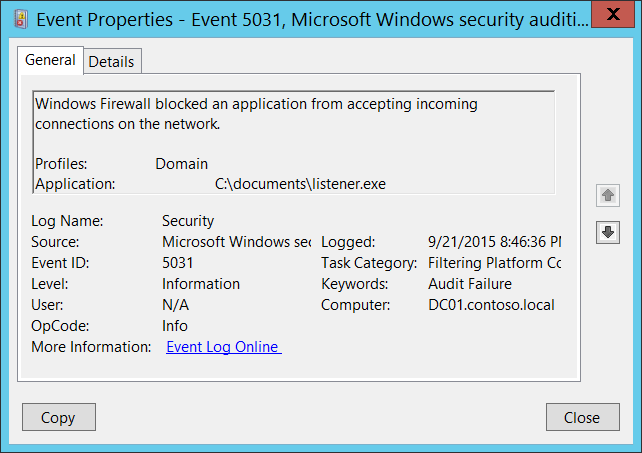This screenshot has height=453, width=642.
Task: Click the Level value Information
Action: [201, 284]
